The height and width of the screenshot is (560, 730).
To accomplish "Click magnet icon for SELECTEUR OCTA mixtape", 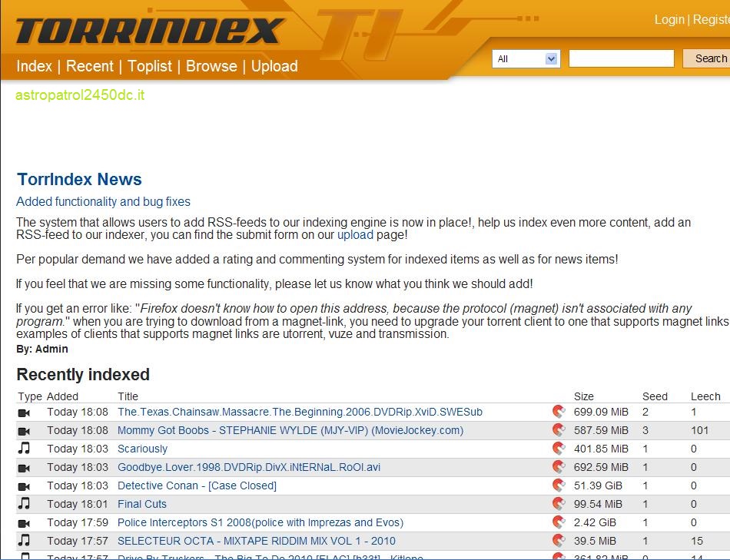I will [x=559, y=541].
